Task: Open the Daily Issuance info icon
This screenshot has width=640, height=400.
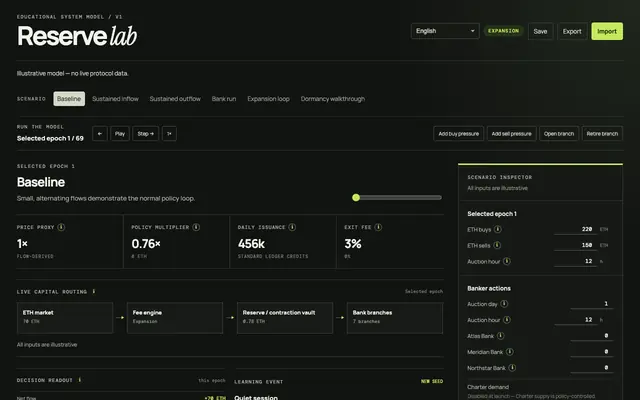Action: 292,227
